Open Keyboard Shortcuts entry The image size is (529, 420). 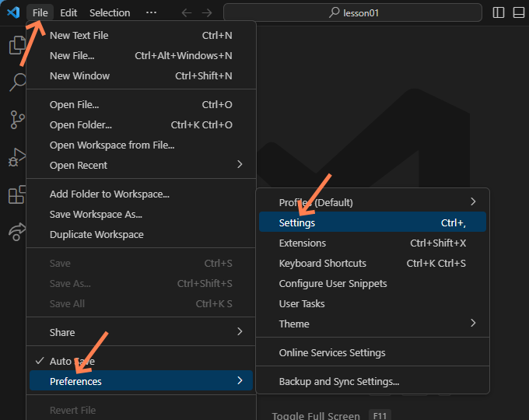[x=373, y=263]
